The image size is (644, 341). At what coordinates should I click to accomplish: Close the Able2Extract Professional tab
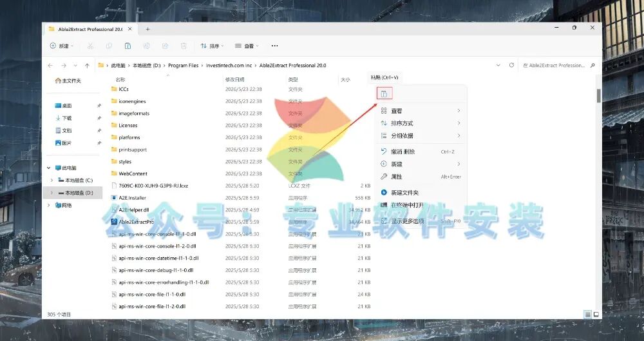coord(130,29)
